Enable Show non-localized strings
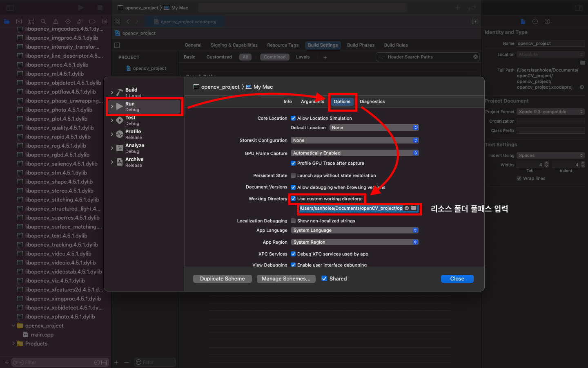This screenshot has width=588, height=368. 293,221
